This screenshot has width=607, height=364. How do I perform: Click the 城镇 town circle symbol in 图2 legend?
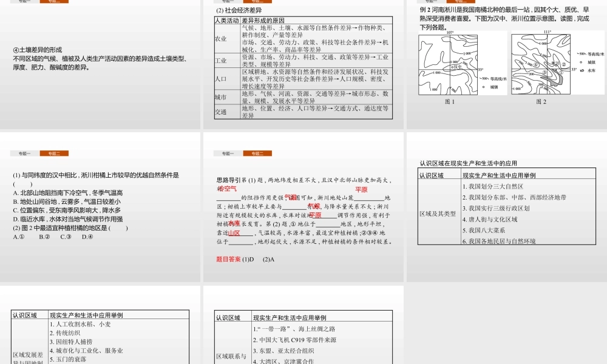581,62
